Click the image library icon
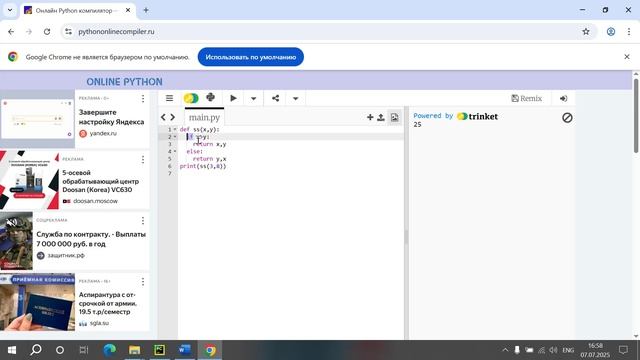 pyautogui.click(x=394, y=118)
